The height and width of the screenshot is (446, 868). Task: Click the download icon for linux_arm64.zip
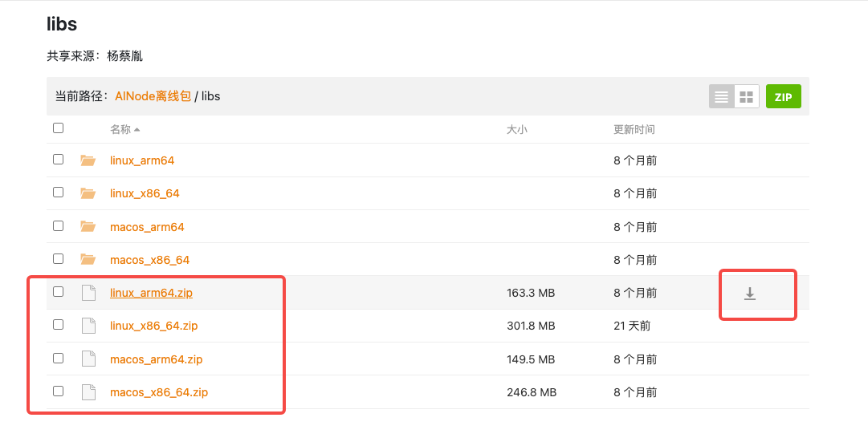pyautogui.click(x=749, y=294)
